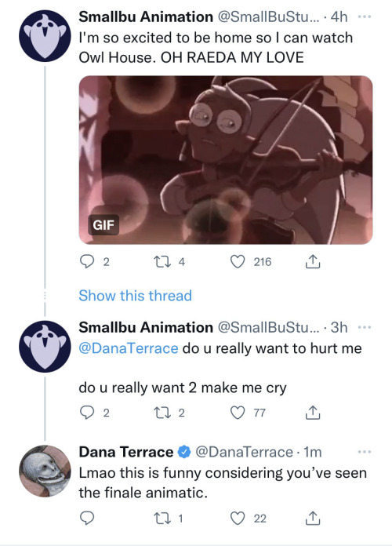Reply to Dana Terrace's tweet

tap(87, 519)
